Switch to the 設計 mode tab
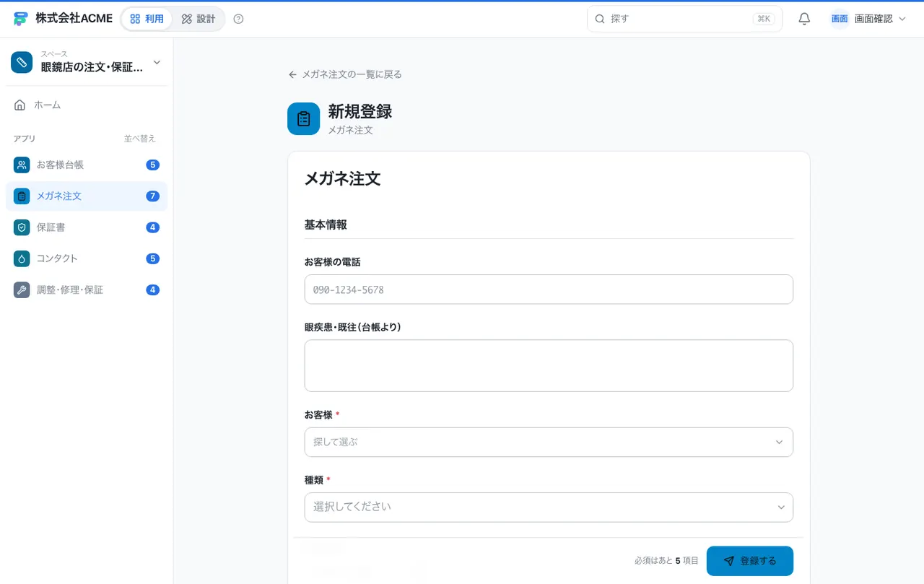924x584 pixels. (199, 19)
